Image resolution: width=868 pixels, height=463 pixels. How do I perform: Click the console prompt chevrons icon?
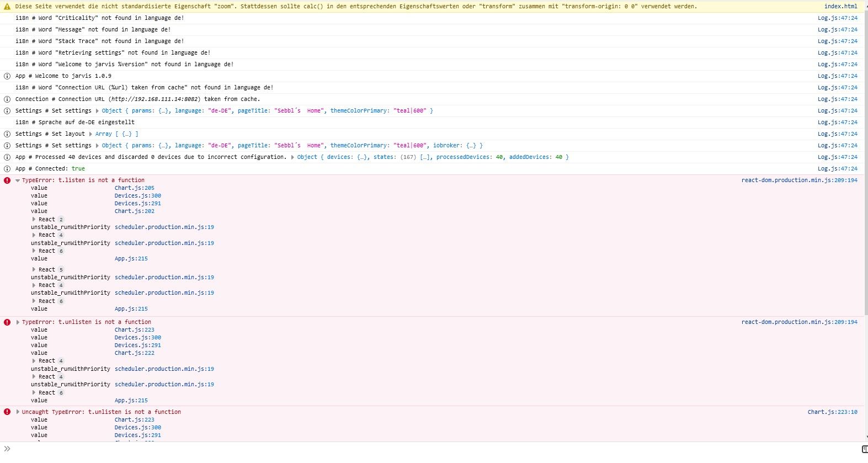[x=7, y=449]
